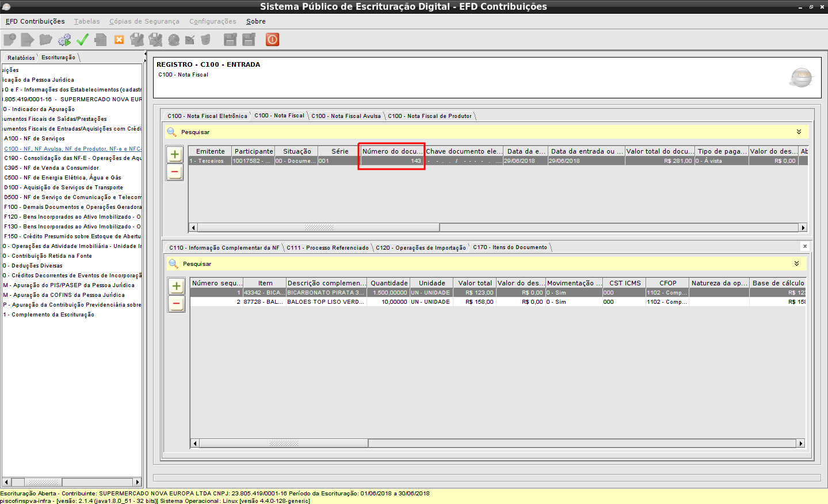
Task: Click the magnifier icon in upper Pesquisar bar
Action: [x=171, y=132]
